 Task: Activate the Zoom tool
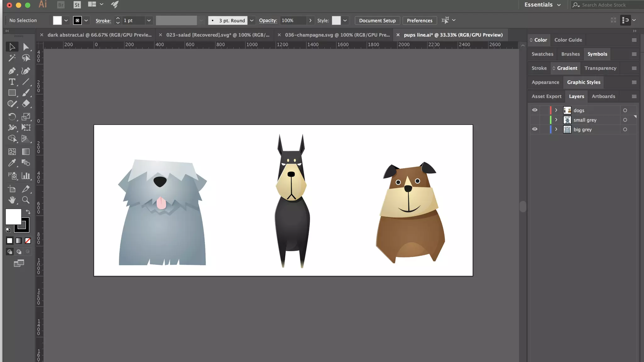pyautogui.click(x=26, y=200)
